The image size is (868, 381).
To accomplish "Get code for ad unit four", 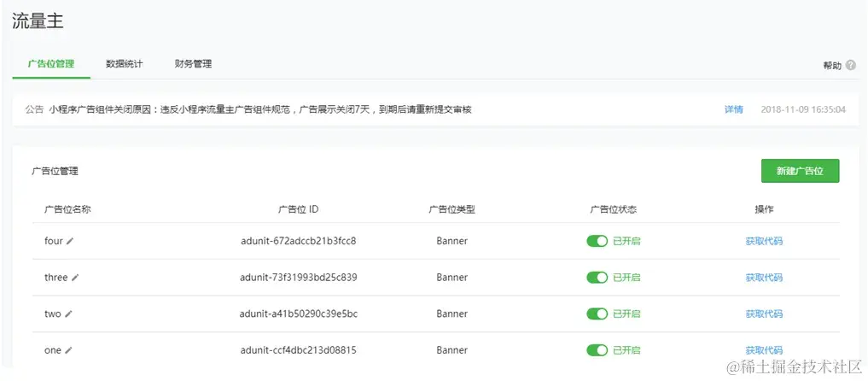I will (x=764, y=241).
